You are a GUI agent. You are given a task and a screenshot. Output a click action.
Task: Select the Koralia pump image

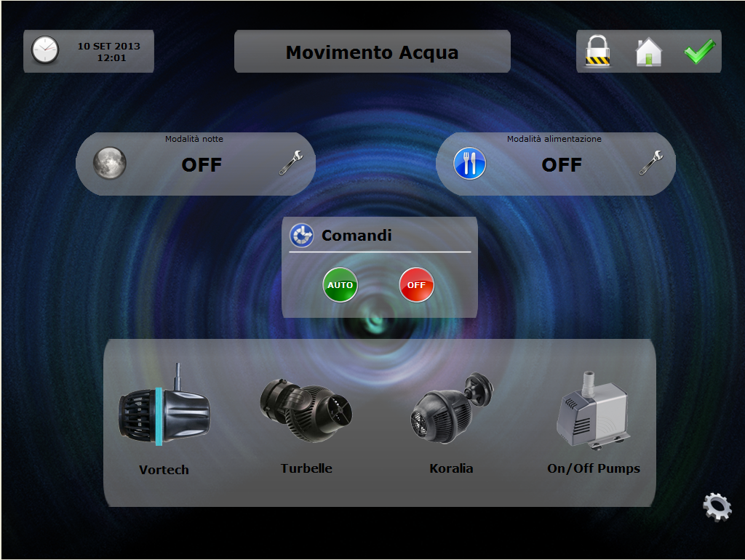(452, 408)
